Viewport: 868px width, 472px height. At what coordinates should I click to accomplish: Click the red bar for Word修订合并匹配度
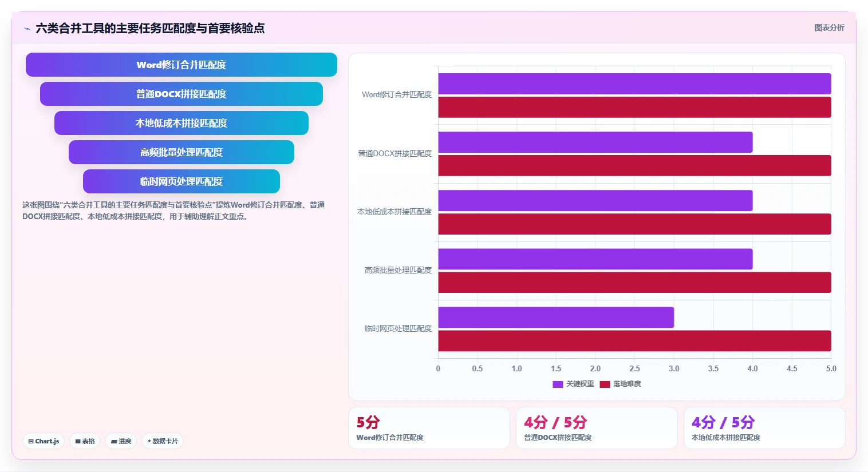point(634,107)
